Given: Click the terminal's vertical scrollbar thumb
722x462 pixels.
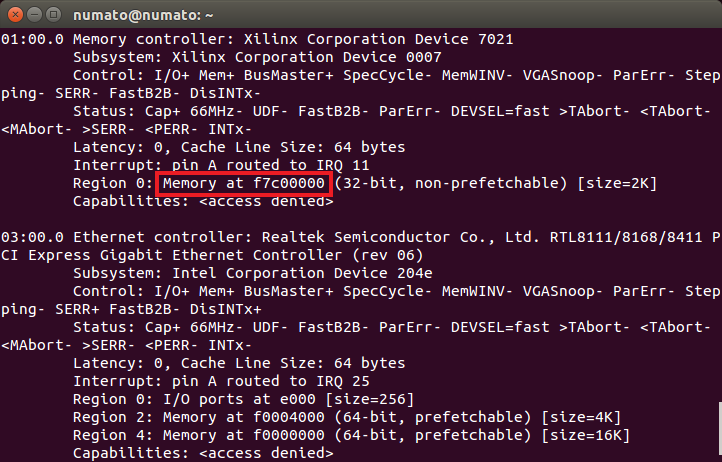Looking at the screenshot, I should pyautogui.click(x=717, y=430).
